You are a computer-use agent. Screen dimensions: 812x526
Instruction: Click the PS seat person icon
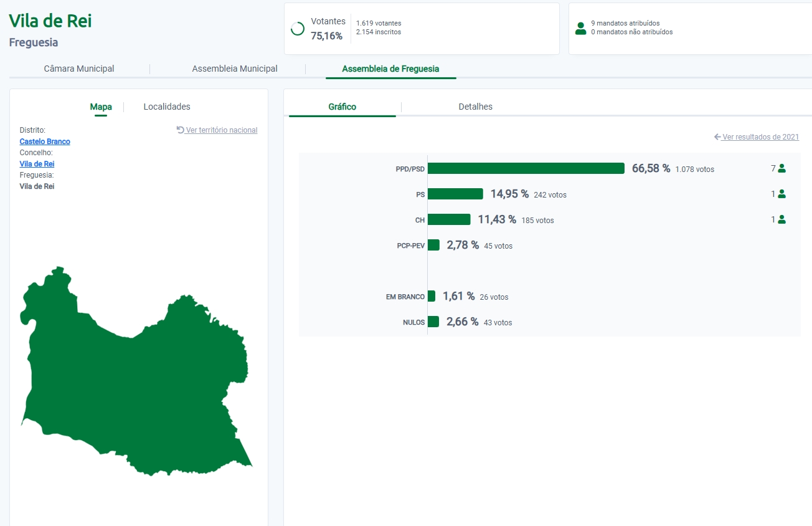[x=781, y=194]
